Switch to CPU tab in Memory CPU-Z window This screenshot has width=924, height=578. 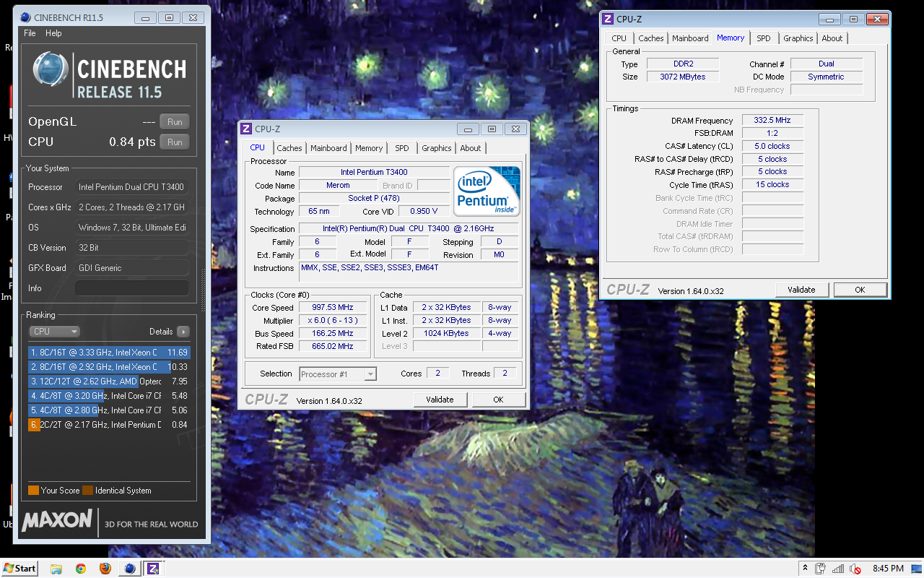[619, 38]
